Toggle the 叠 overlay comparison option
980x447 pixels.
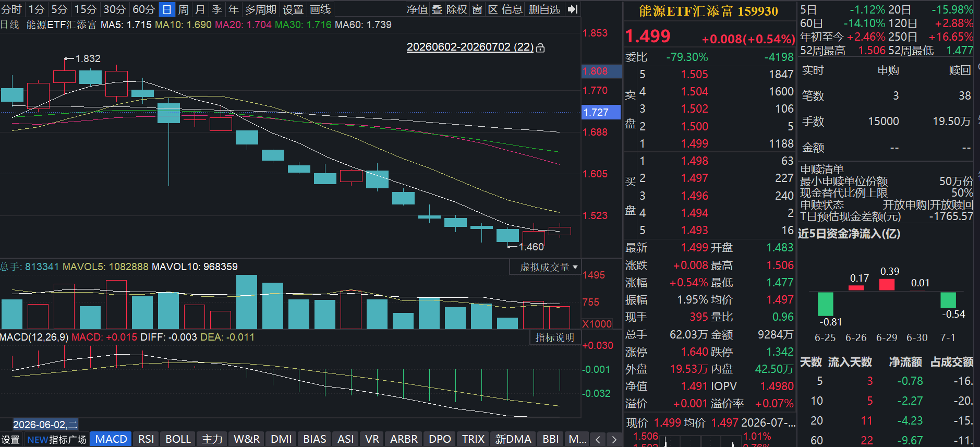coord(437,9)
